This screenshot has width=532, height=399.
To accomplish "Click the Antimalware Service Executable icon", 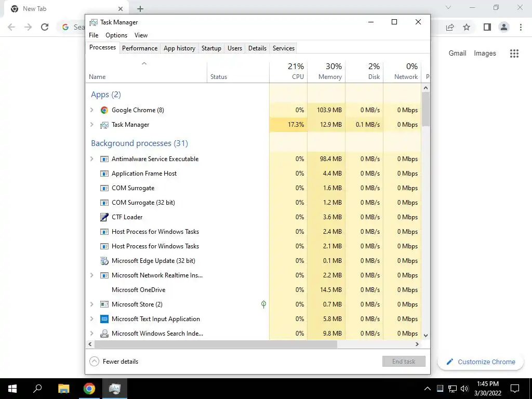I will pos(104,159).
